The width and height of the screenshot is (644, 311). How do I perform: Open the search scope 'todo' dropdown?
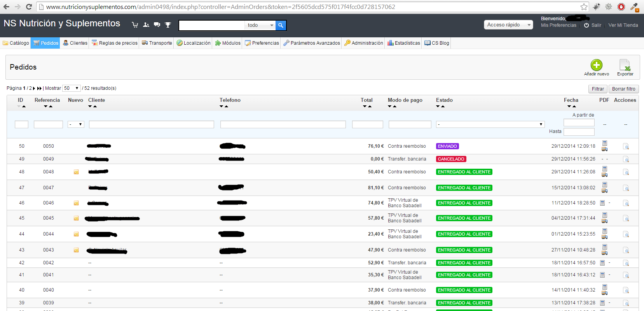click(260, 25)
